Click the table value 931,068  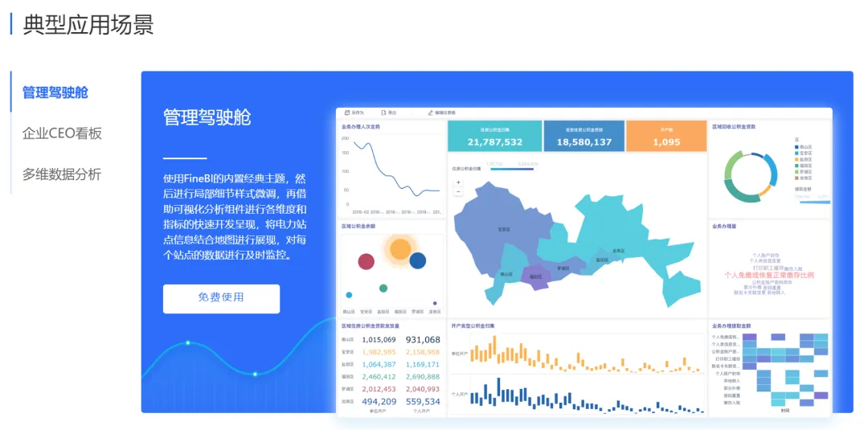[423, 340]
